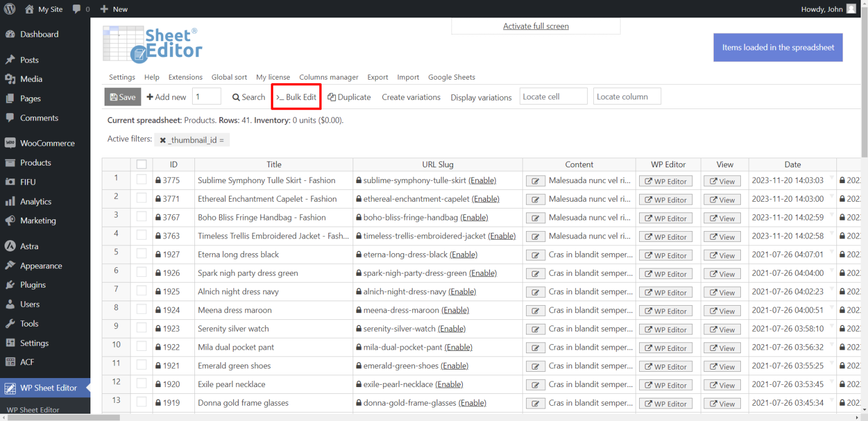Remove the _thumbnail_id active filter
The width and height of the screenshot is (868, 421).
(x=163, y=140)
